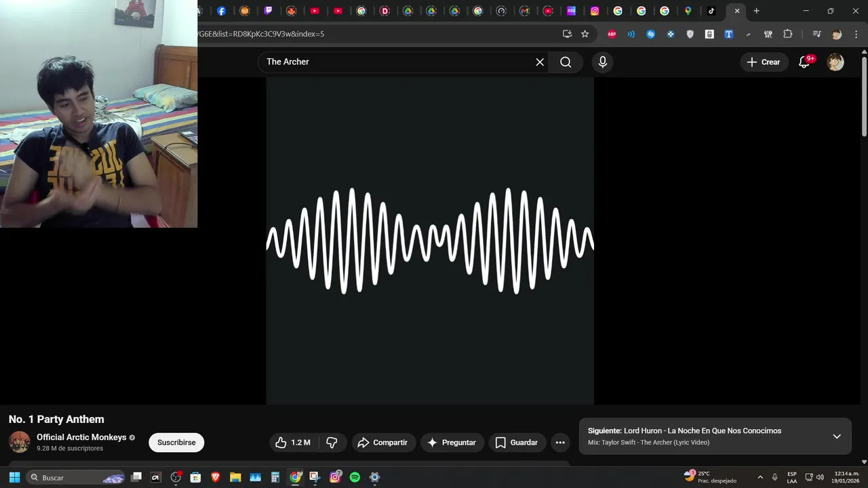
Task: Click the Suscribirse button
Action: (176, 443)
